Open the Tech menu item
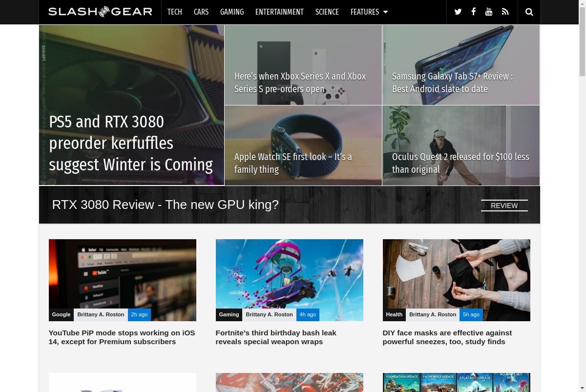This screenshot has height=392, width=586. 174,12
